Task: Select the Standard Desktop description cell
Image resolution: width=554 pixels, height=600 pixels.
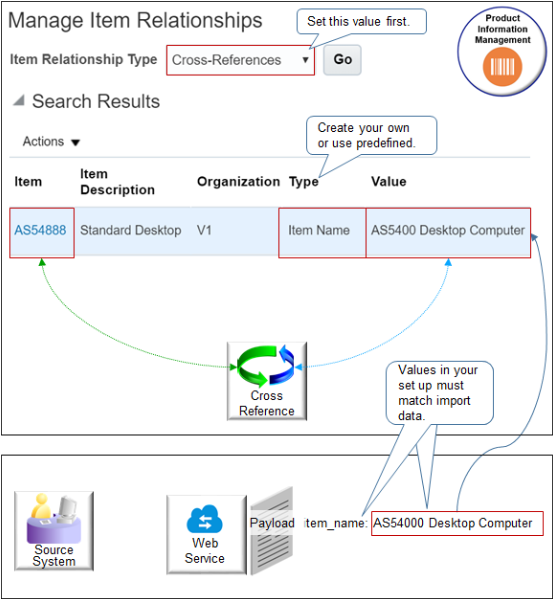Action: pos(131,230)
